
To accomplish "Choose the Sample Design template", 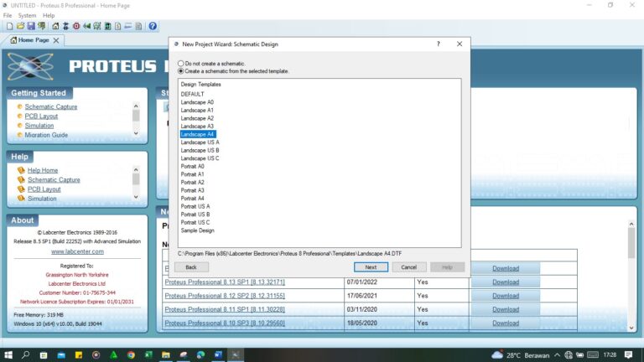I will [198, 230].
